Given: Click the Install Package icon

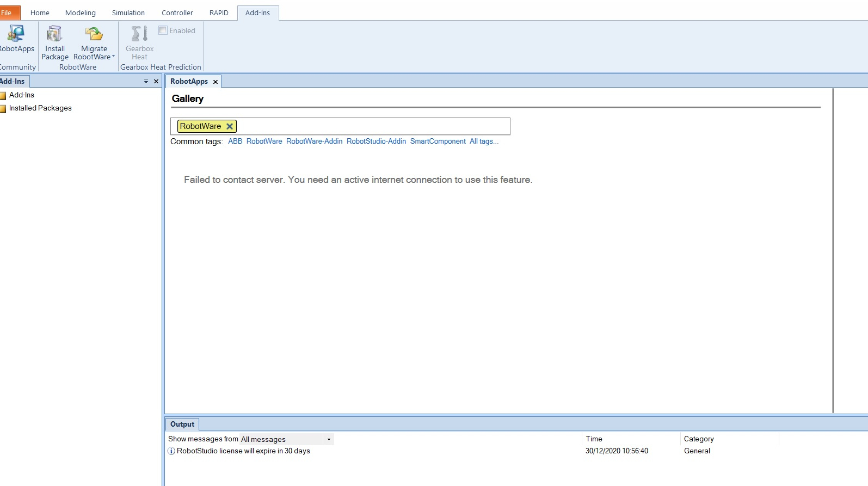Looking at the screenshot, I should tap(54, 34).
